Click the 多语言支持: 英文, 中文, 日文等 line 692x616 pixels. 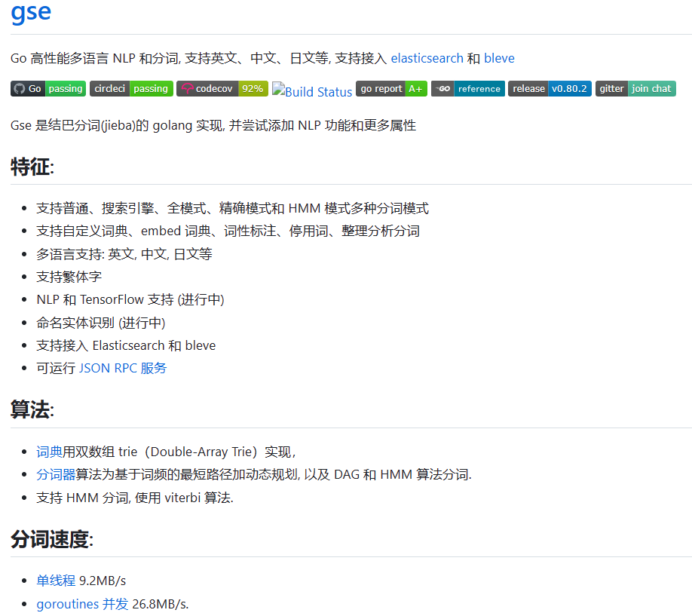[x=124, y=254]
